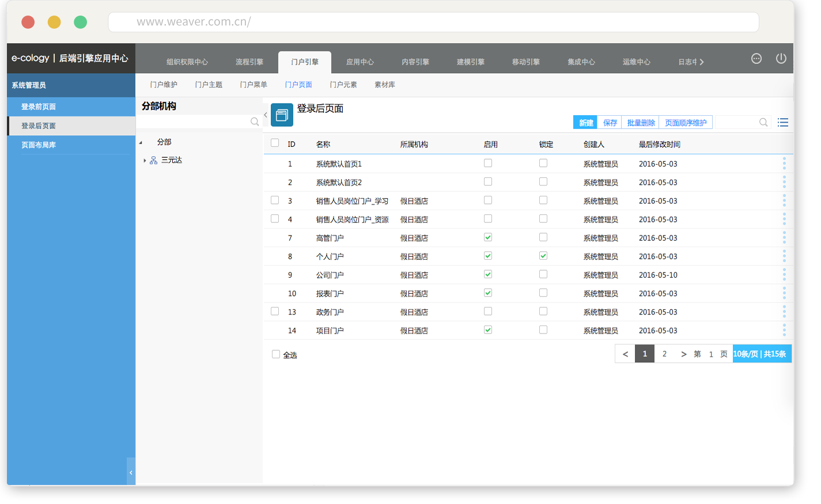Image resolution: width=821 pixels, height=504 pixels.
Task: Open 页面布局库 in the left sidebar
Action: click(x=39, y=145)
